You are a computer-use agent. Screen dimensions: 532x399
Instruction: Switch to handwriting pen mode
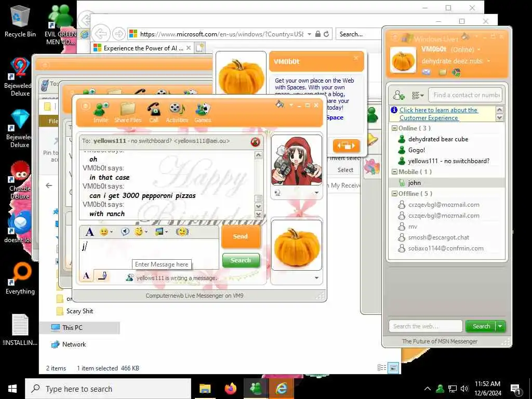pyautogui.click(x=102, y=275)
